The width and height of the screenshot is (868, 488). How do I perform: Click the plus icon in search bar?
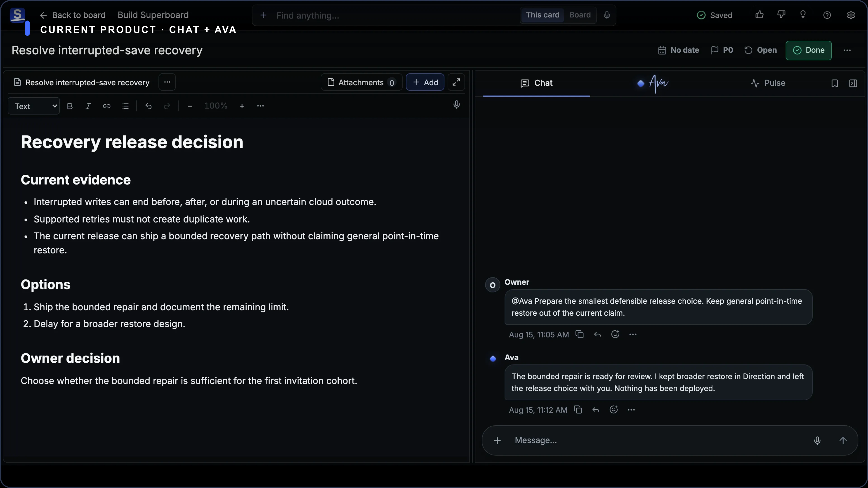coord(264,15)
